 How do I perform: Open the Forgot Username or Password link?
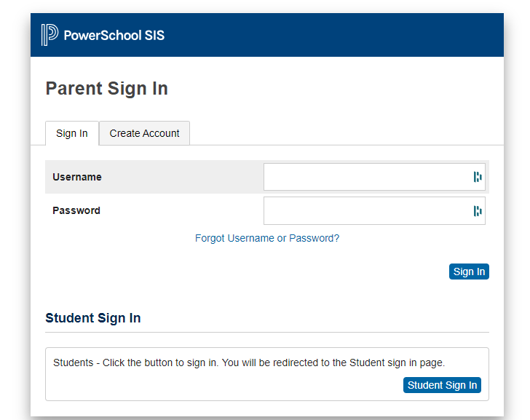click(267, 238)
